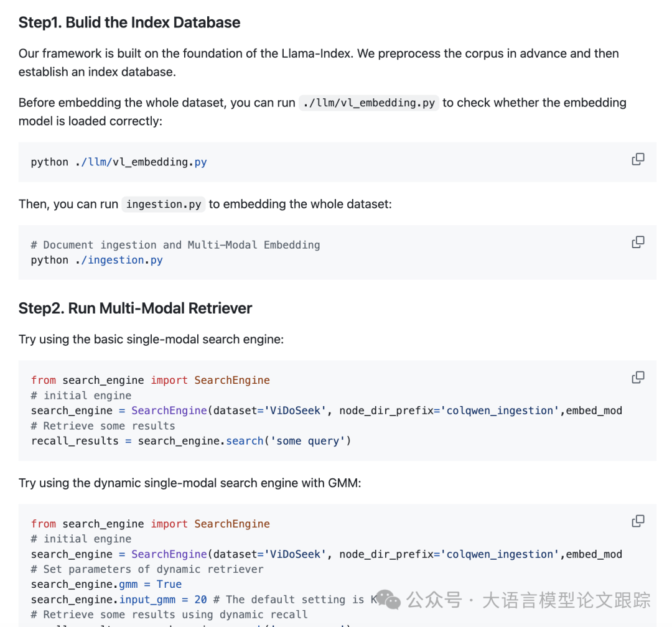Image resolution: width=672 pixels, height=627 pixels.
Task: Click the 大语言模型论文跟踪 watermark text
Action: (566, 600)
